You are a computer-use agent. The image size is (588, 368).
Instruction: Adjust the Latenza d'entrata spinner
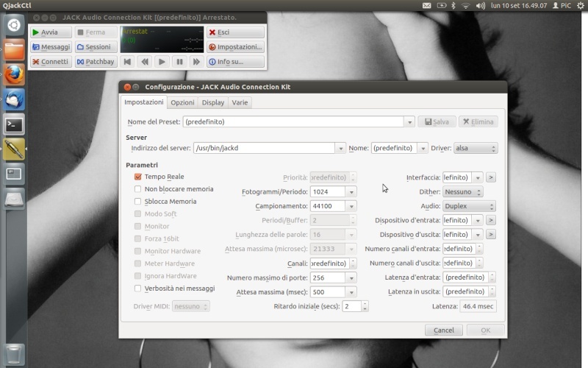(492, 277)
